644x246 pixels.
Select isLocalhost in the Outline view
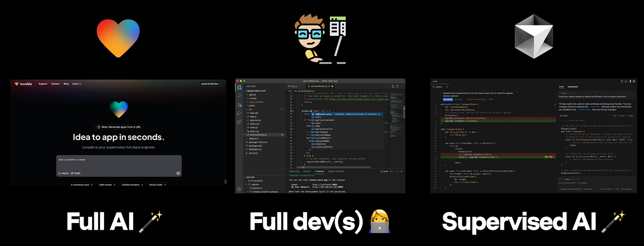pos(255,181)
